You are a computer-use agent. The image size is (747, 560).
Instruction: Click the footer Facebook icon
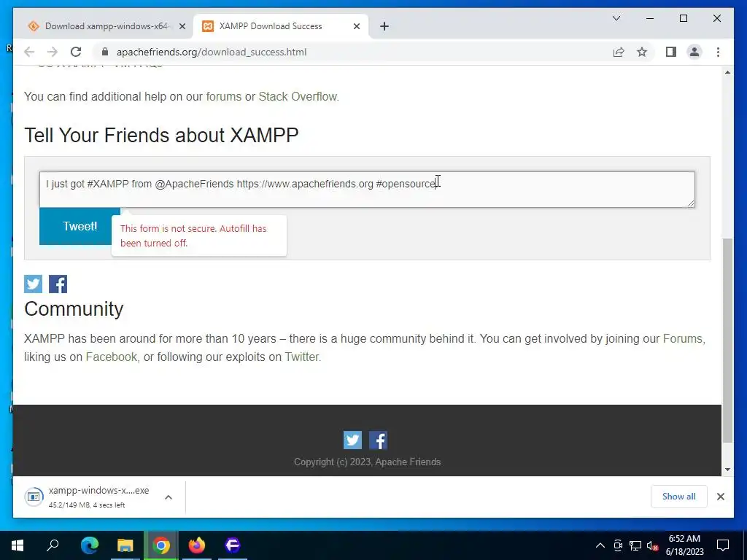[x=379, y=440]
